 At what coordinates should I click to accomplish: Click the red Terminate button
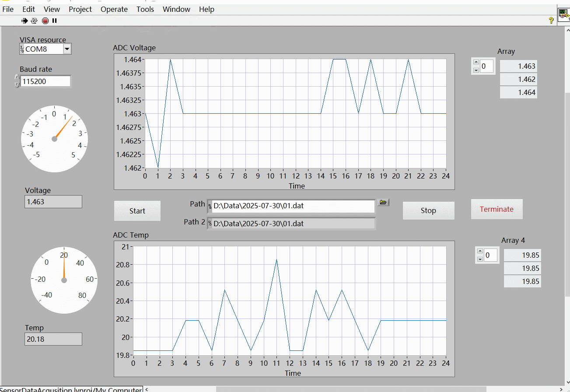click(497, 209)
